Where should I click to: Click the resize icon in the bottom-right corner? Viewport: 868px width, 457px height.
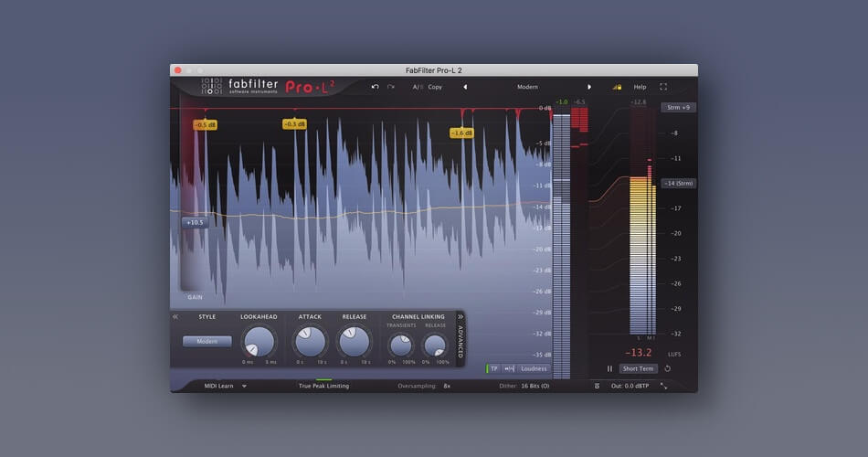tap(663, 386)
